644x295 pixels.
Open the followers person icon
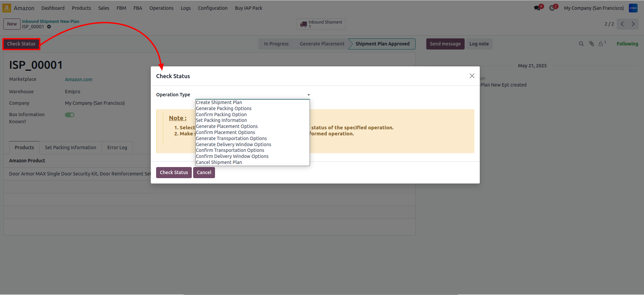click(601, 44)
